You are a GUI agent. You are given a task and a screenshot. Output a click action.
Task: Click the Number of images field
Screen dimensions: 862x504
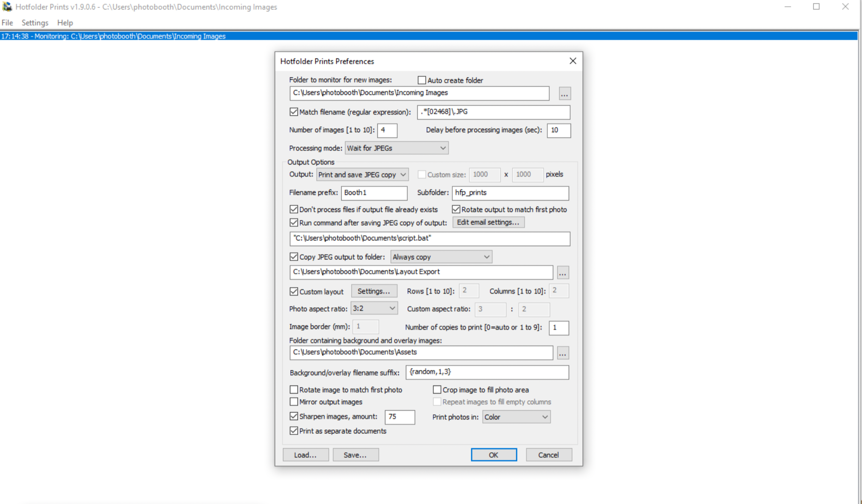coord(387,130)
